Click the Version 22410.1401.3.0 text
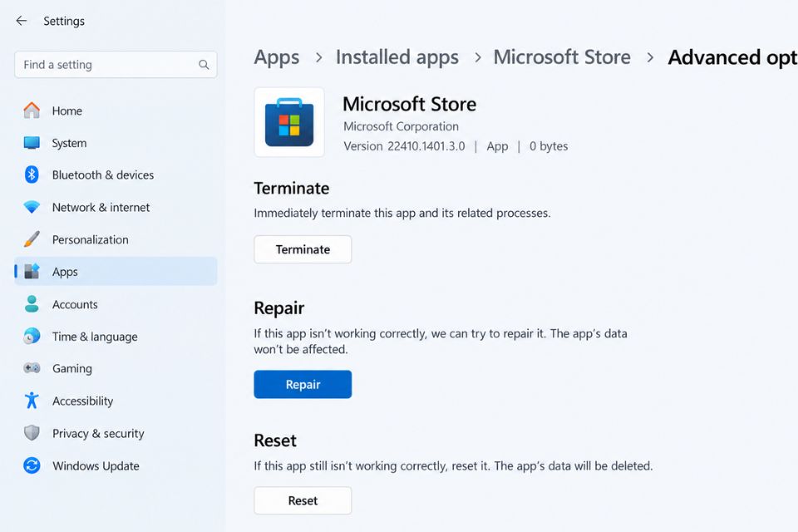798x532 pixels. pyautogui.click(x=404, y=146)
